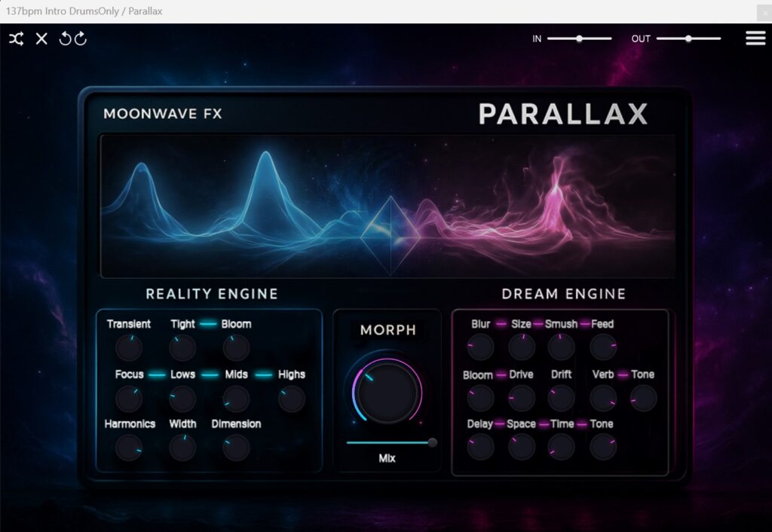
Task: Toggle the link between Tight and Bloom
Action: (208, 324)
